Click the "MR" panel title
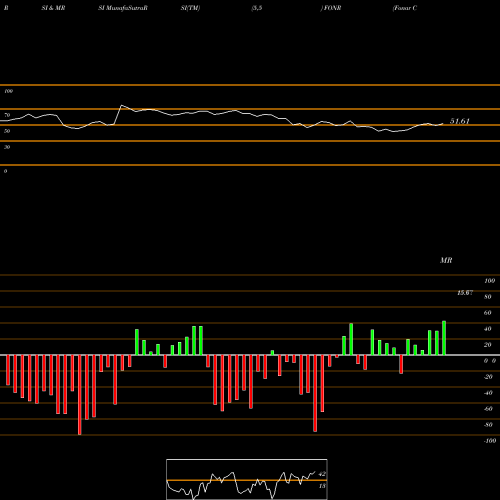The image size is (500, 500). tap(446, 260)
